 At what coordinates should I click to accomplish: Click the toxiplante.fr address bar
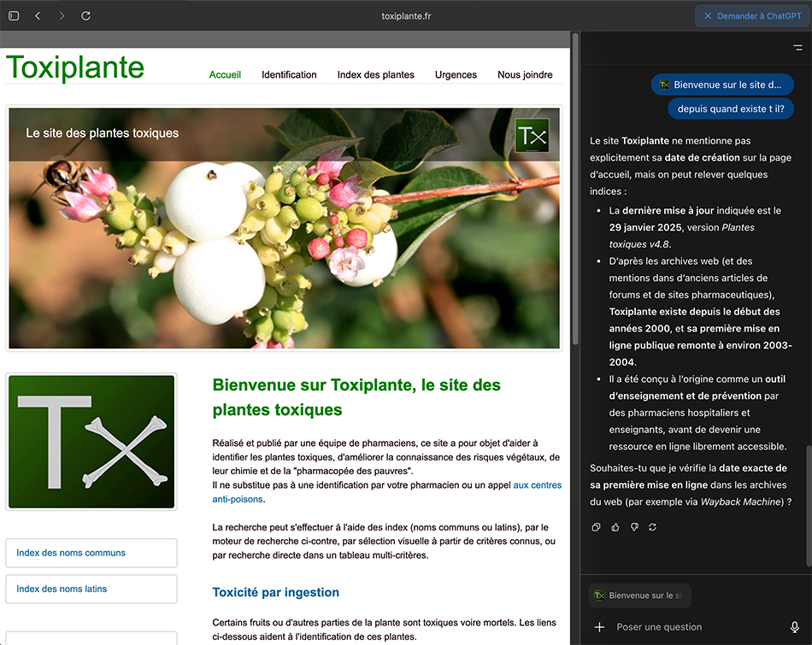coord(406,16)
